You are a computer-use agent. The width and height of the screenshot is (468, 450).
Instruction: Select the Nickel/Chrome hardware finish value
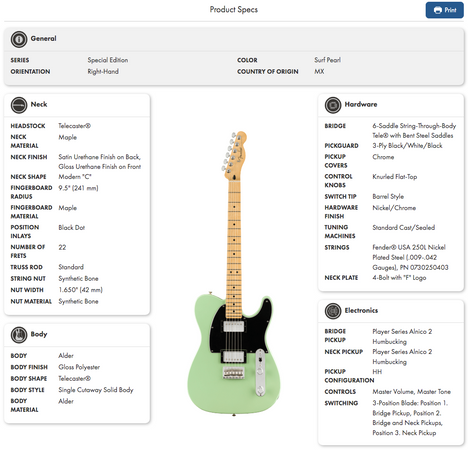(394, 208)
